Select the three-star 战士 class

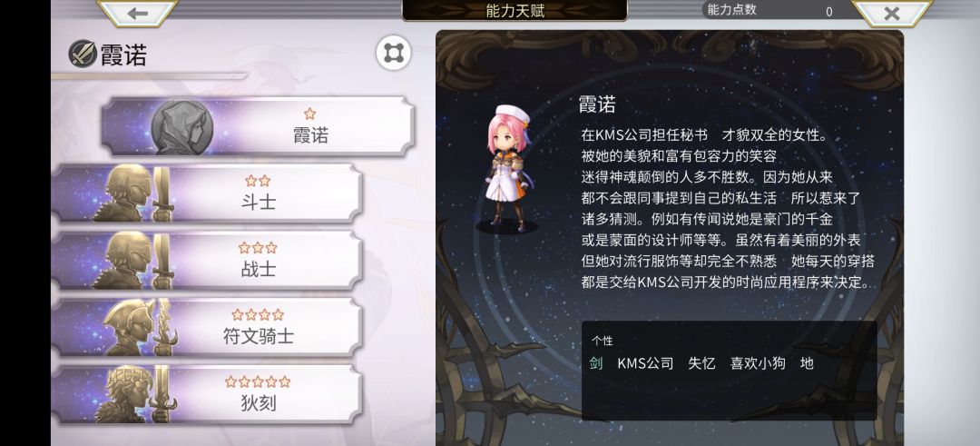click(x=207, y=260)
